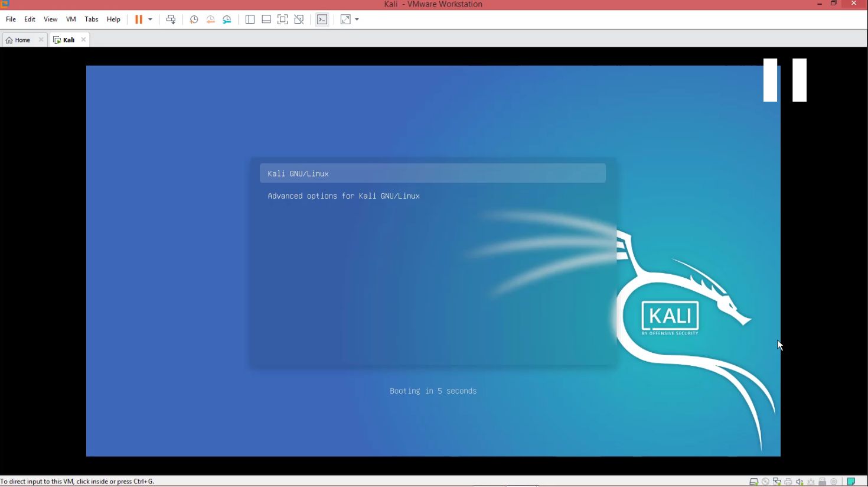Select the Kali GNU/Linux boot entry
This screenshot has height=487, width=868.
click(433, 173)
